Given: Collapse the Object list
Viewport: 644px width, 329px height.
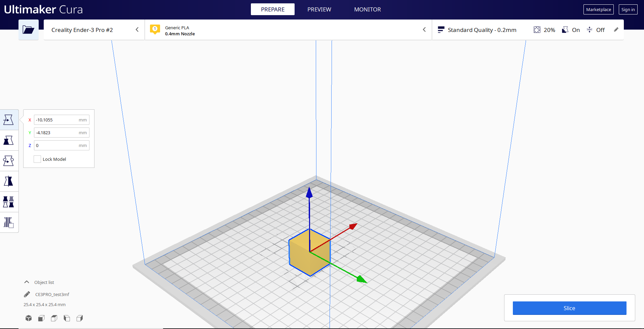Looking at the screenshot, I should click(27, 282).
